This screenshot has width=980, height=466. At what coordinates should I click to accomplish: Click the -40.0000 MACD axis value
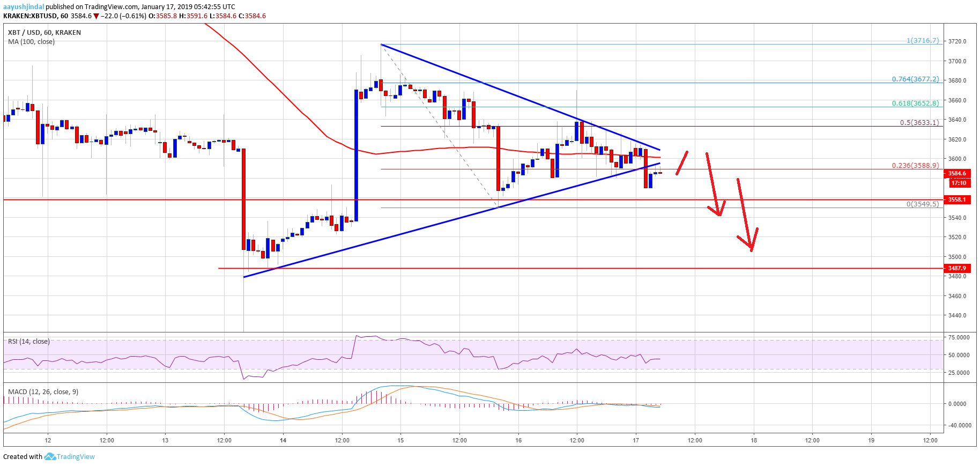(960, 425)
